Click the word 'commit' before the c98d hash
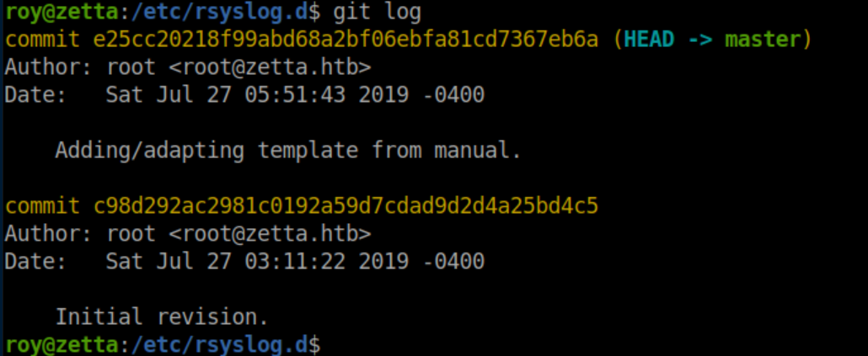The width and height of the screenshot is (868, 356). [x=42, y=205]
